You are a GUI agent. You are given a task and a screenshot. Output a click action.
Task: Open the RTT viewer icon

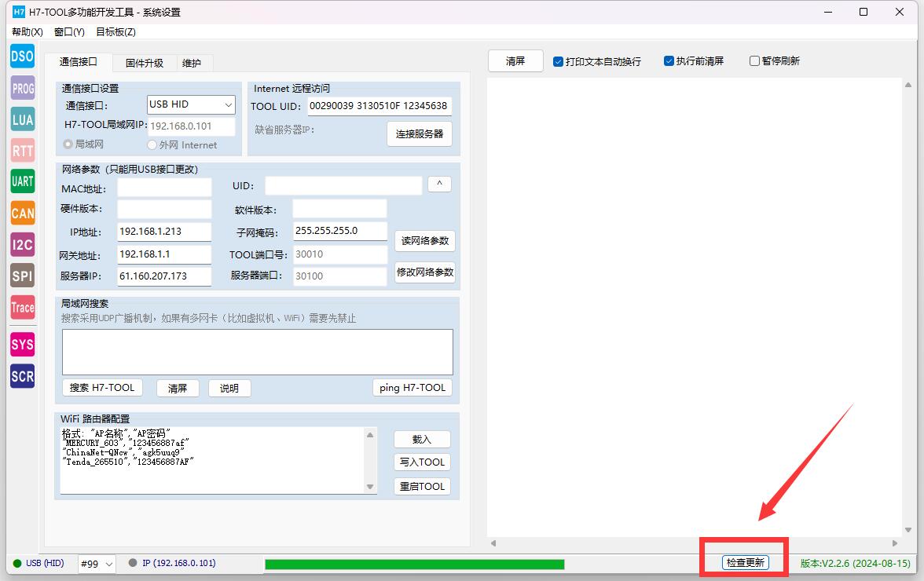tap(22, 151)
